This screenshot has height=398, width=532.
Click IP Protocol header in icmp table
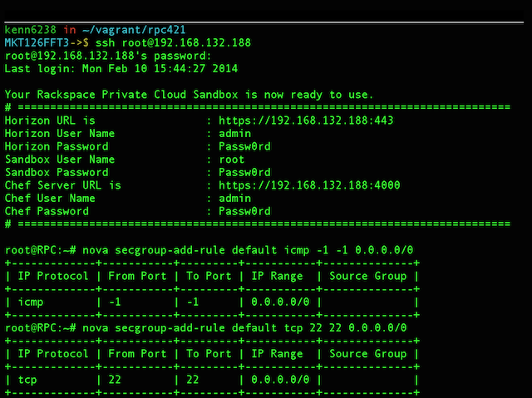(53, 276)
